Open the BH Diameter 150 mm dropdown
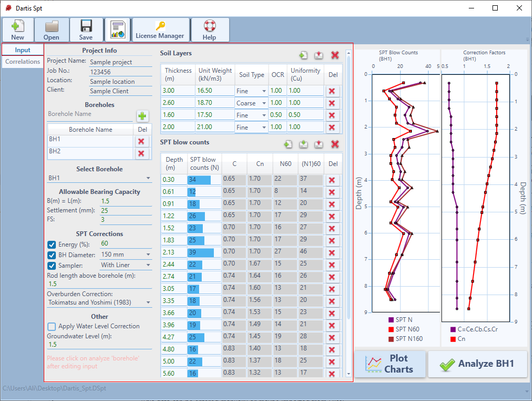Screen dimensions: 532x401 [126, 255]
